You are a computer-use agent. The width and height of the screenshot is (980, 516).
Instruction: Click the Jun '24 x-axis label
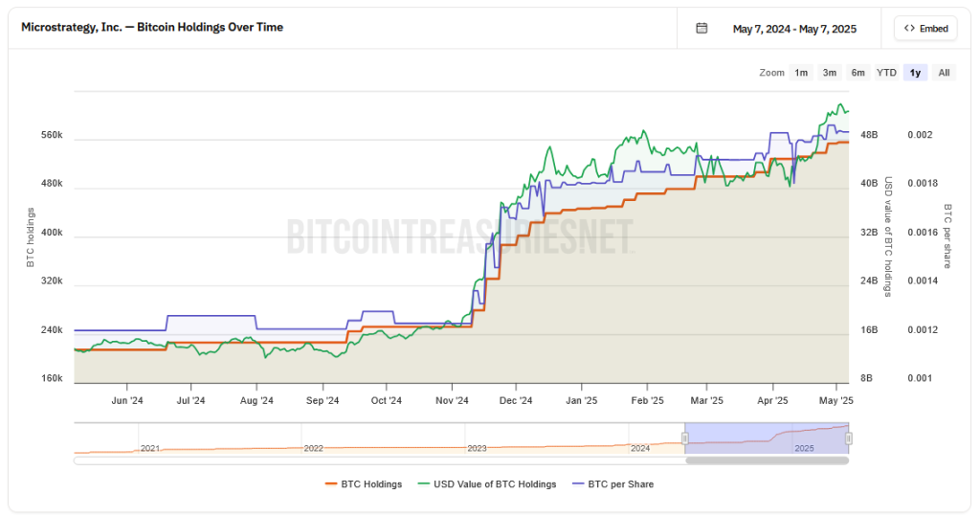point(127,400)
